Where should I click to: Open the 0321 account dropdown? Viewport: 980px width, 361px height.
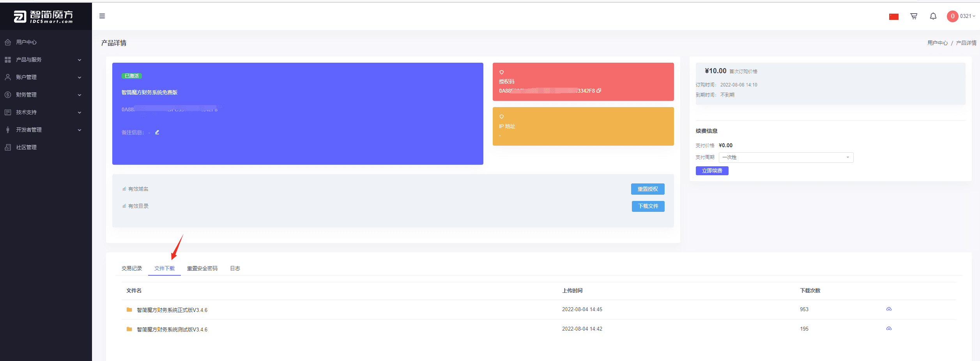coord(968,16)
